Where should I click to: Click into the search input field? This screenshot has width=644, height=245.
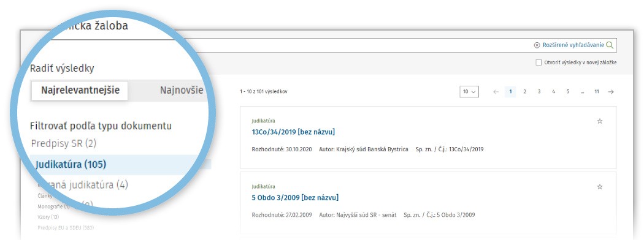click(x=368, y=45)
